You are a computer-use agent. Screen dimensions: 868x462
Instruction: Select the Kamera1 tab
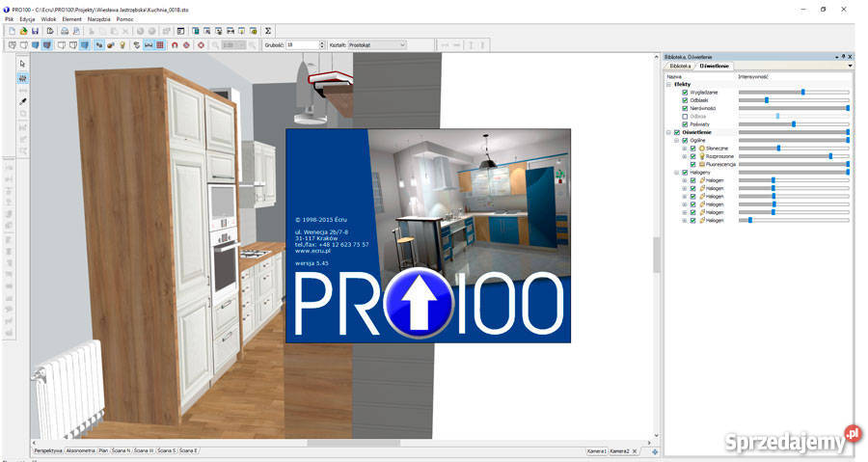(x=597, y=451)
